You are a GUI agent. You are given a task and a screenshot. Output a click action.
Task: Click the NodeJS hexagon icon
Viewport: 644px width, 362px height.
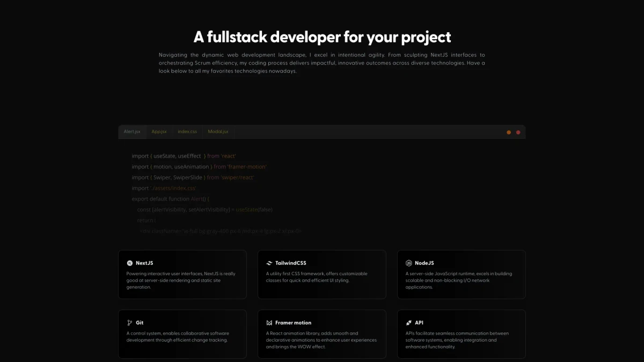point(409,263)
